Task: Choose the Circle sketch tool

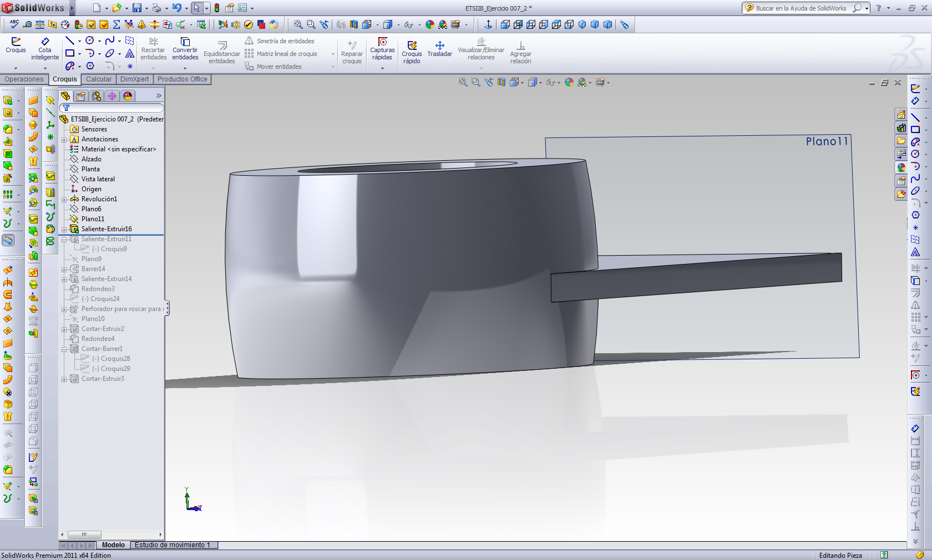Action: (x=90, y=40)
